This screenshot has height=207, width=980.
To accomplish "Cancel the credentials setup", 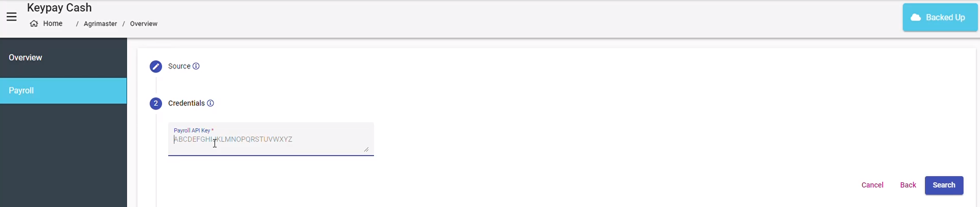I will [872, 185].
